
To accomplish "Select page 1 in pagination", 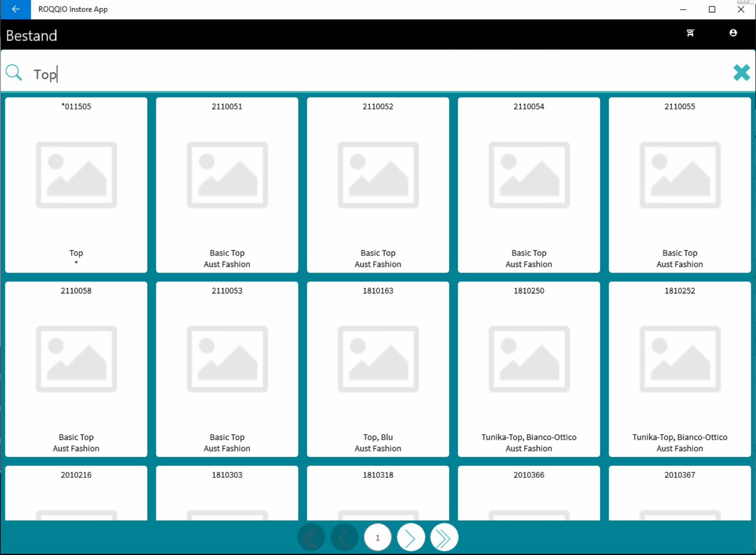I will click(x=377, y=537).
